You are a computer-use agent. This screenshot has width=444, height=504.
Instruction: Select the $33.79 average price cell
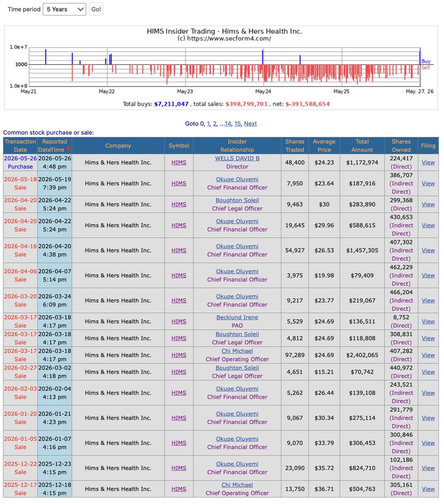point(324,443)
